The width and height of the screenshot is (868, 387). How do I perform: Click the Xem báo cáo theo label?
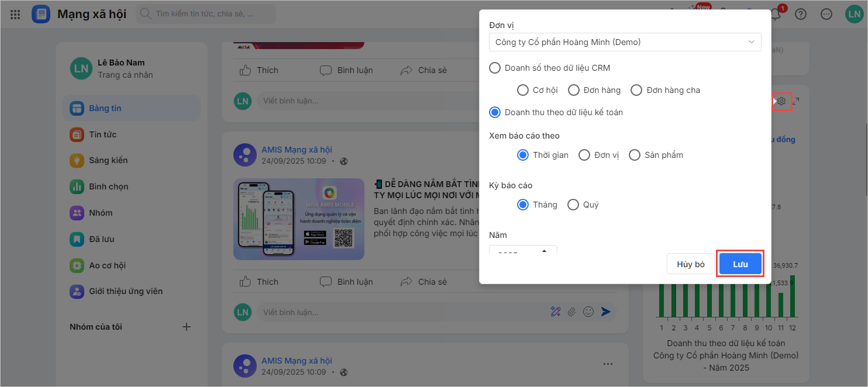coord(524,136)
